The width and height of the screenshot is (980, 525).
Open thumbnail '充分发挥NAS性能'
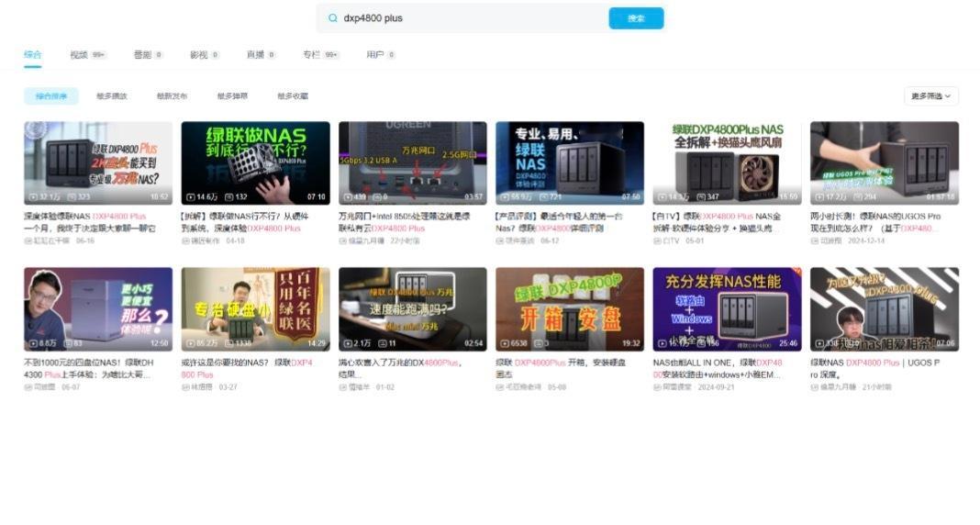[727, 308]
